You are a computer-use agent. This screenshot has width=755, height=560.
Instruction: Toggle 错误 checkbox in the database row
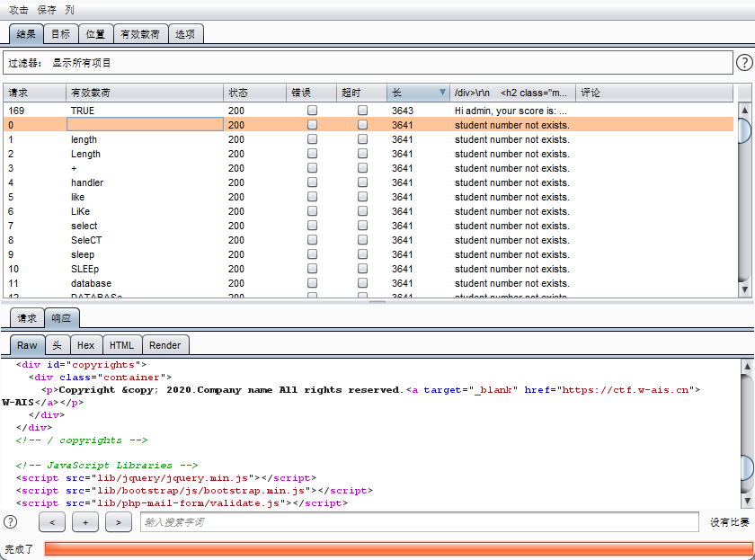(312, 283)
